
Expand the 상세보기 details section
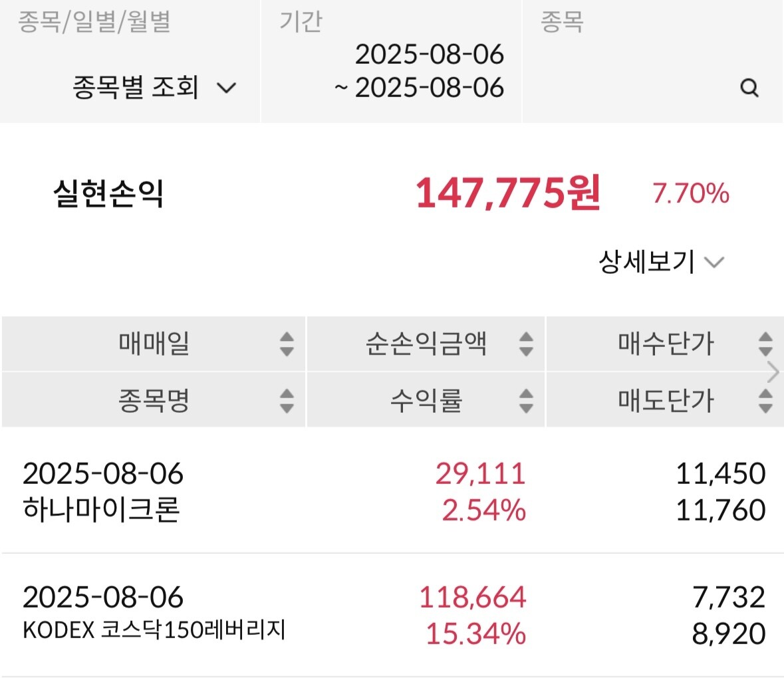pyautogui.click(x=660, y=262)
